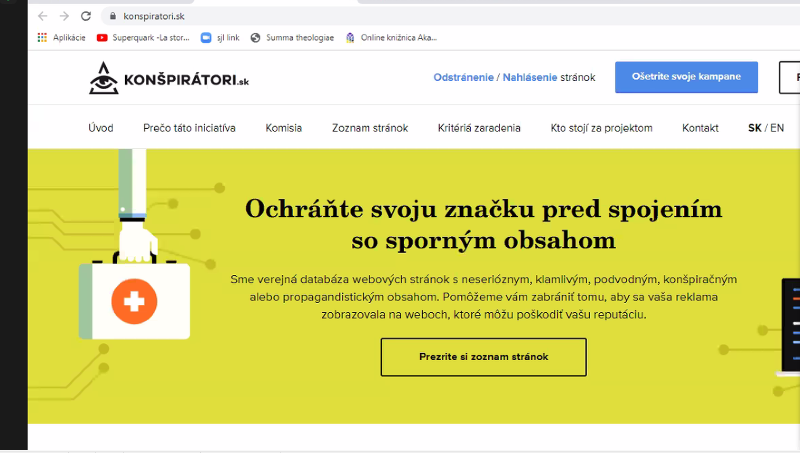Open Summa theologiae bookmark
Viewport: 800px width, 453px height.
click(292, 38)
